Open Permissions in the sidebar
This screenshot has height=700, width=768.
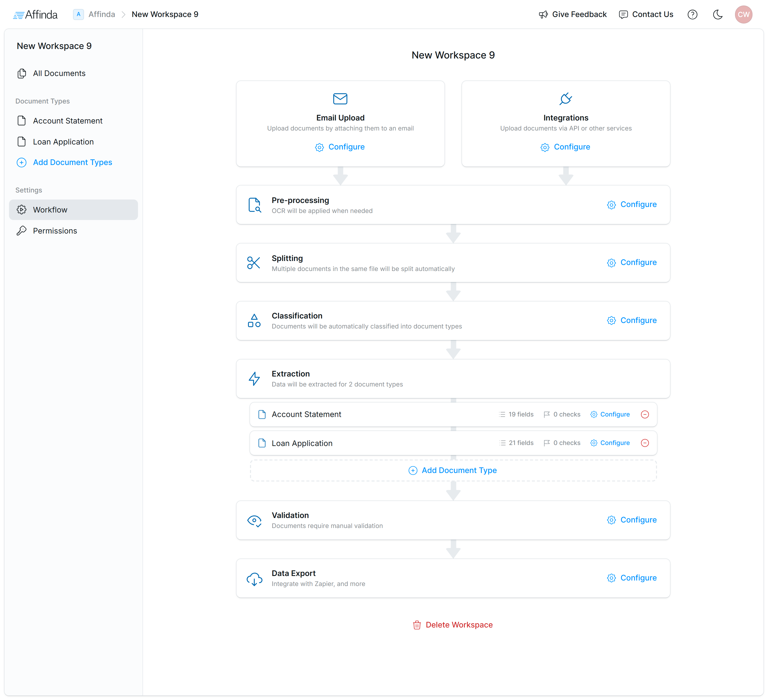(x=55, y=231)
